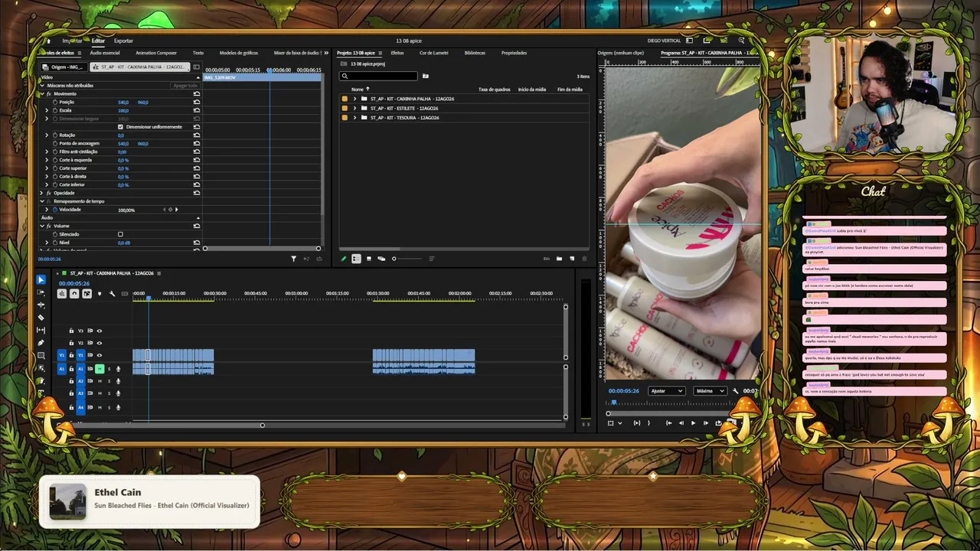
Task: Open the Animation Composer tab
Action: click(156, 53)
